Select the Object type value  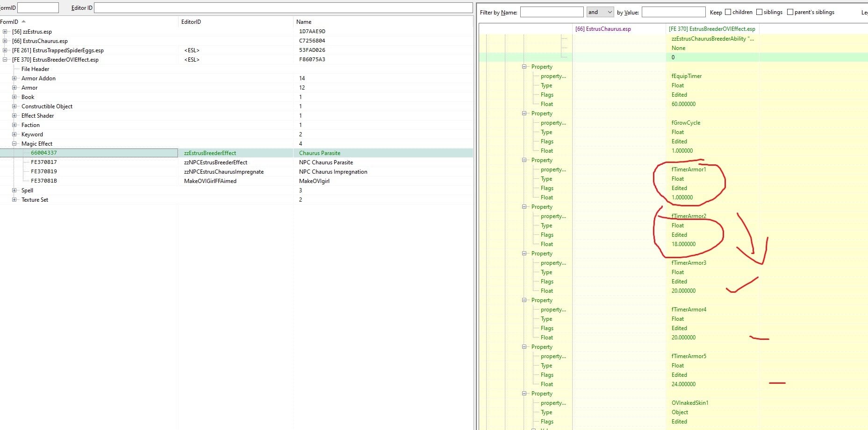point(680,412)
